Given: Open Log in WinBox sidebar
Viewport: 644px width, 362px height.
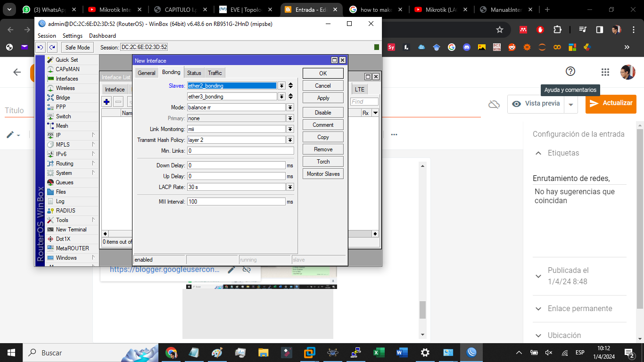Looking at the screenshot, I should click(x=60, y=201).
